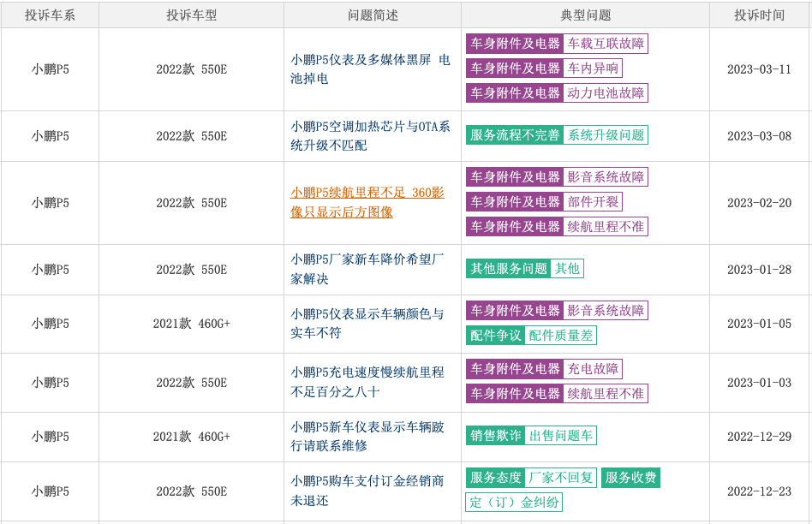
Task: Select the '车载互联故障' tag
Action: click(x=606, y=44)
